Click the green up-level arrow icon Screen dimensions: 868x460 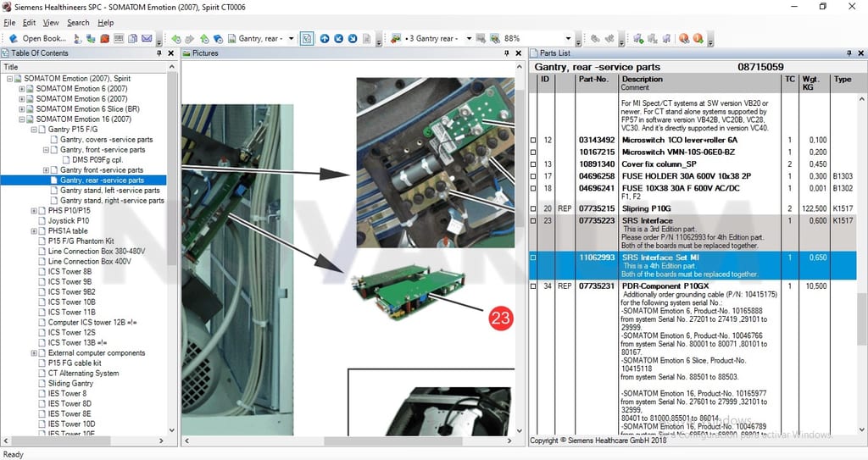[x=204, y=38]
